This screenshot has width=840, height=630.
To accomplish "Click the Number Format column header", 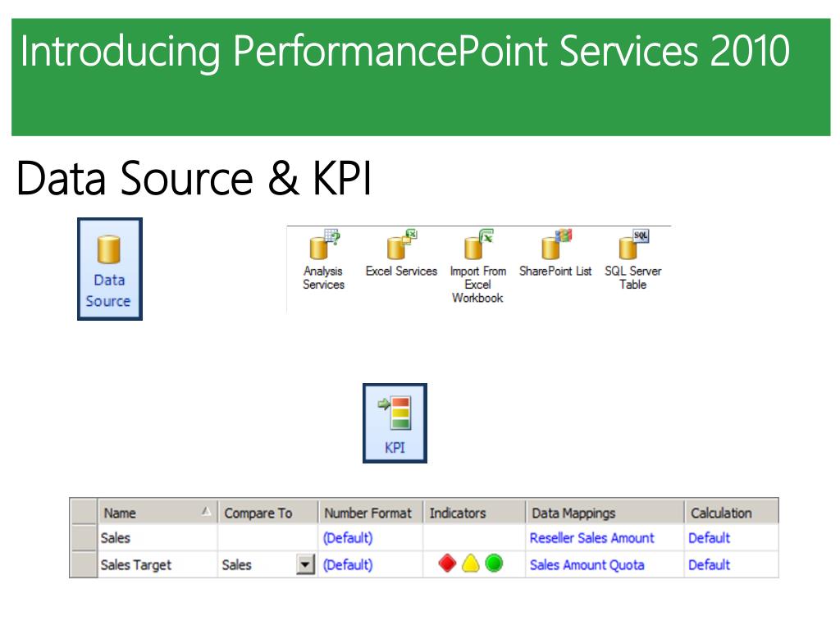I will (371, 513).
